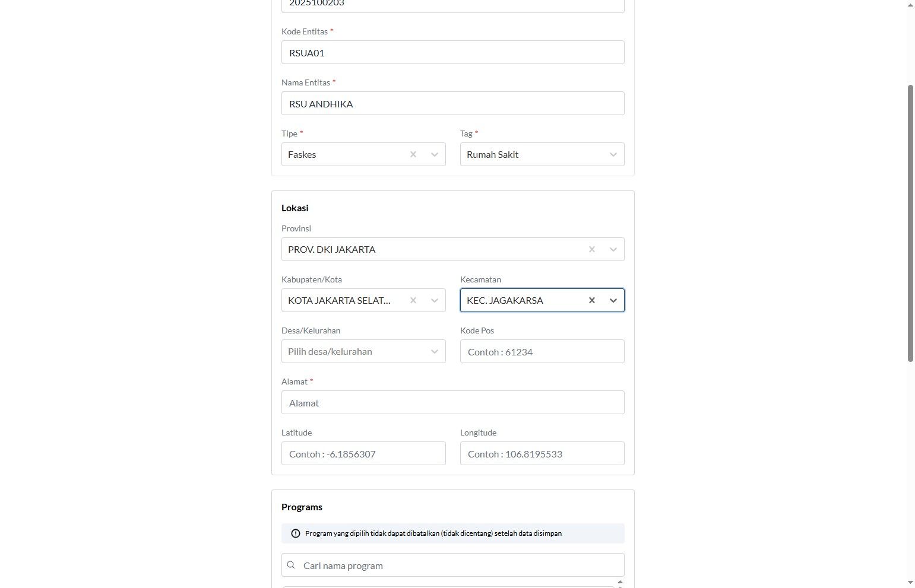
Task: Click the Alamat text field
Action: click(x=452, y=402)
